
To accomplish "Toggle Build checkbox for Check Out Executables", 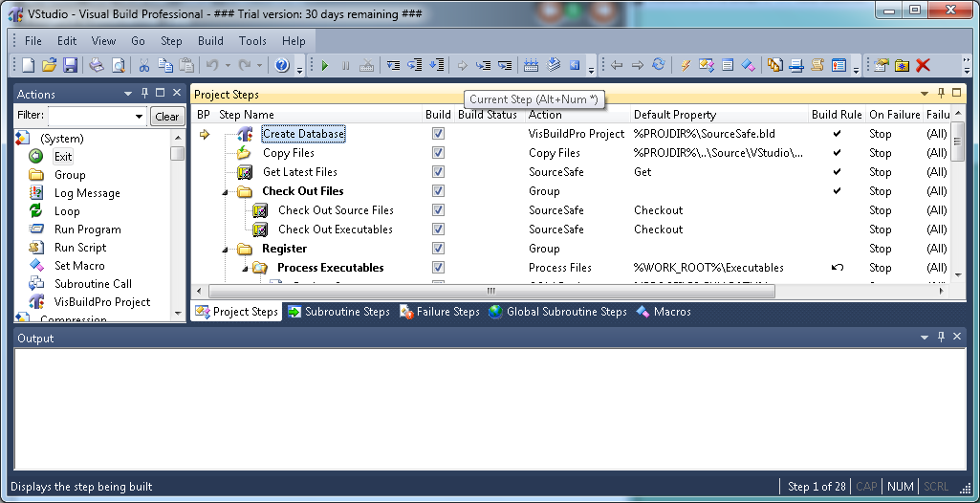I will click(438, 230).
